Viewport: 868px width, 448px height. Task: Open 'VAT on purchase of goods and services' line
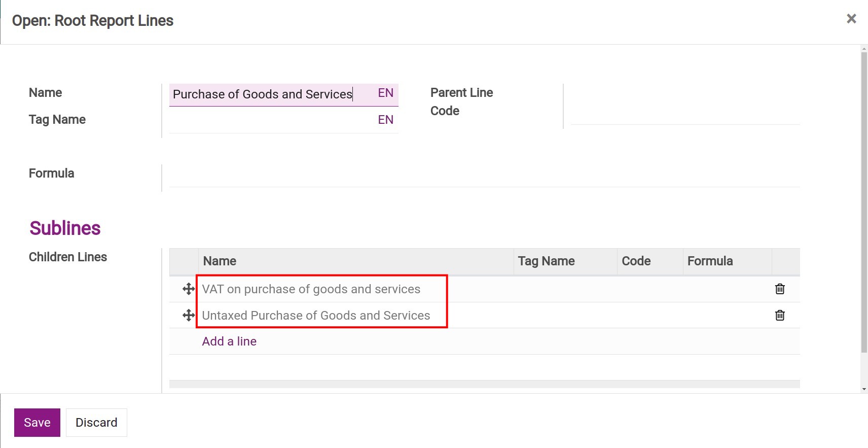[311, 289]
